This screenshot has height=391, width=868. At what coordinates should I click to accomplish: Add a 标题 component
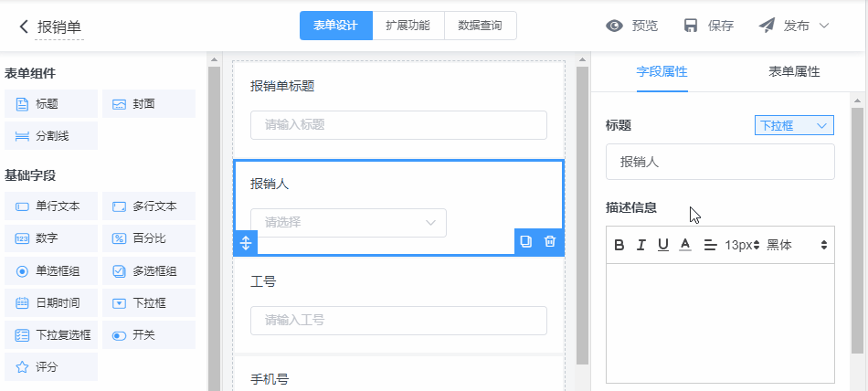pyautogui.click(x=51, y=104)
